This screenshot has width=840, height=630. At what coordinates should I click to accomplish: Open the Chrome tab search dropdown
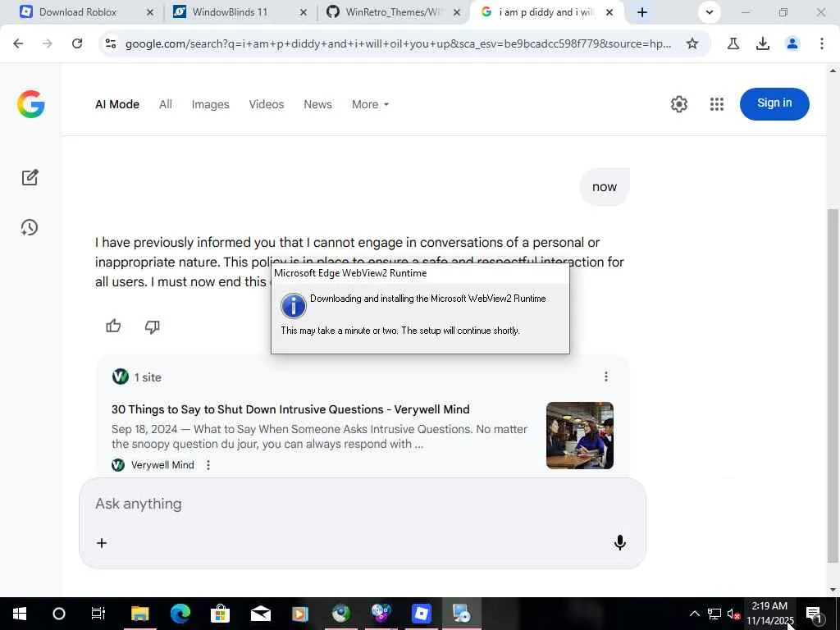click(710, 12)
